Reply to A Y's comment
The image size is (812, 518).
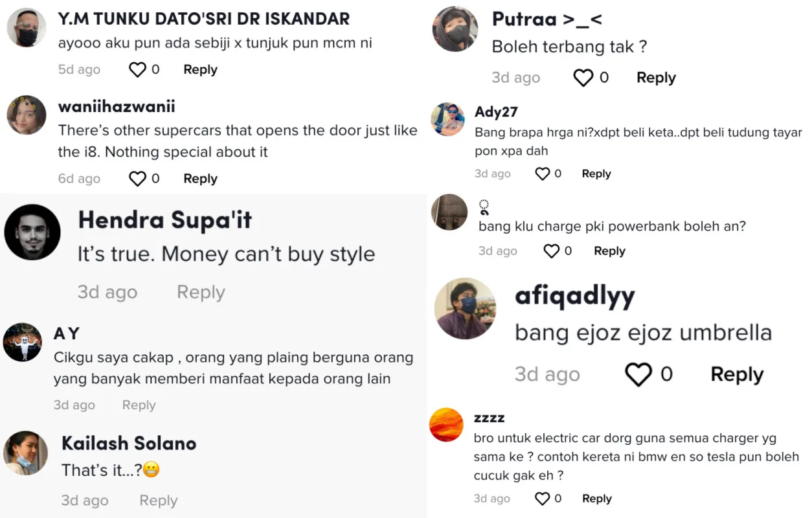coord(139,405)
